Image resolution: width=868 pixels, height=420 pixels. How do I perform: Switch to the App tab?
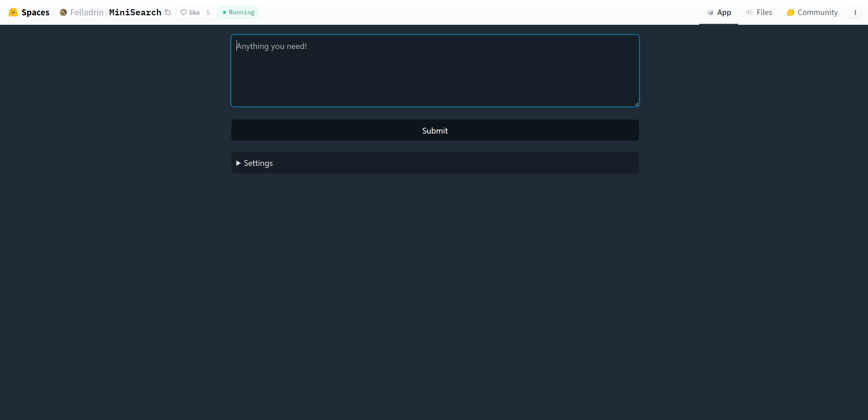coord(719,12)
